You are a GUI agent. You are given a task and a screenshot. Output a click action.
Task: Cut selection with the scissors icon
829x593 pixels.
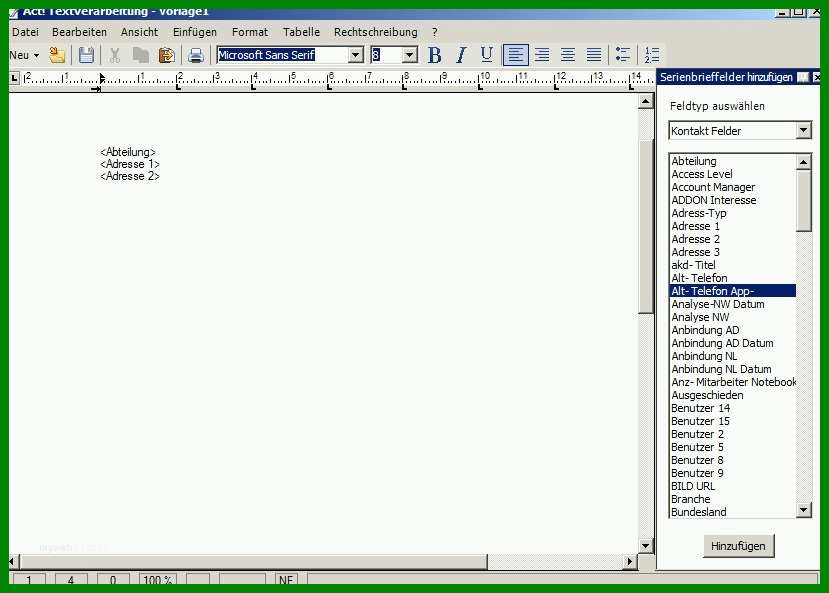click(x=115, y=55)
